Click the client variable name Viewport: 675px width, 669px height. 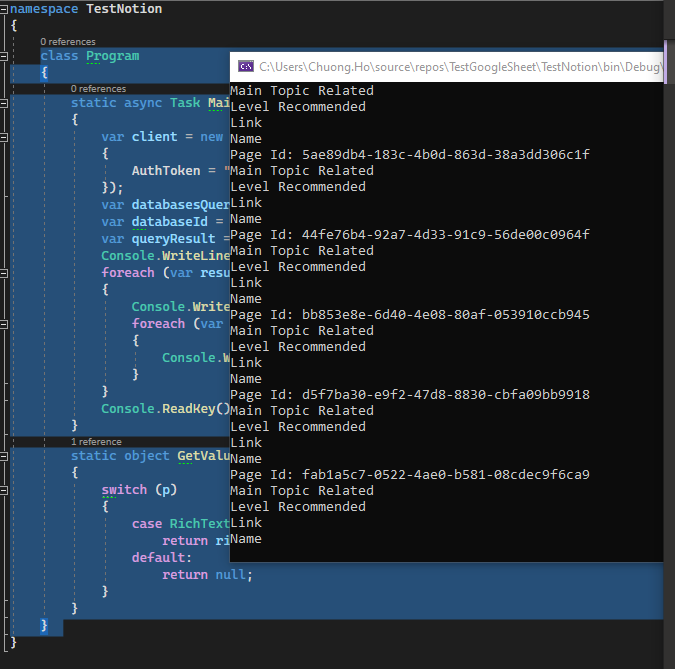(154, 136)
